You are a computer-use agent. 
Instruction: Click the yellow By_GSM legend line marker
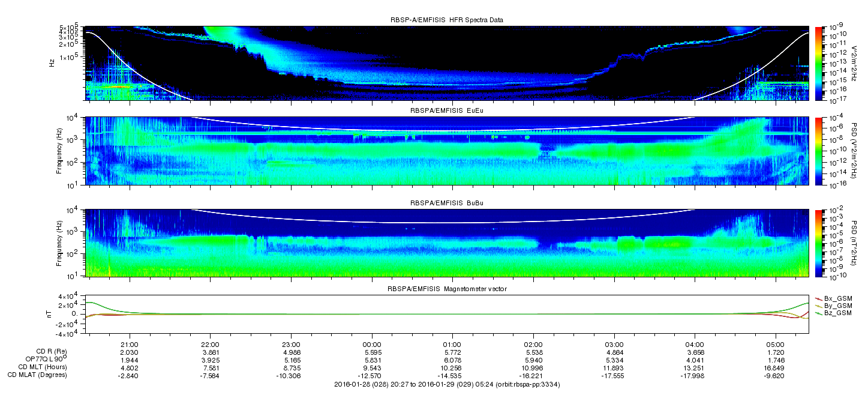pyautogui.click(x=819, y=306)
